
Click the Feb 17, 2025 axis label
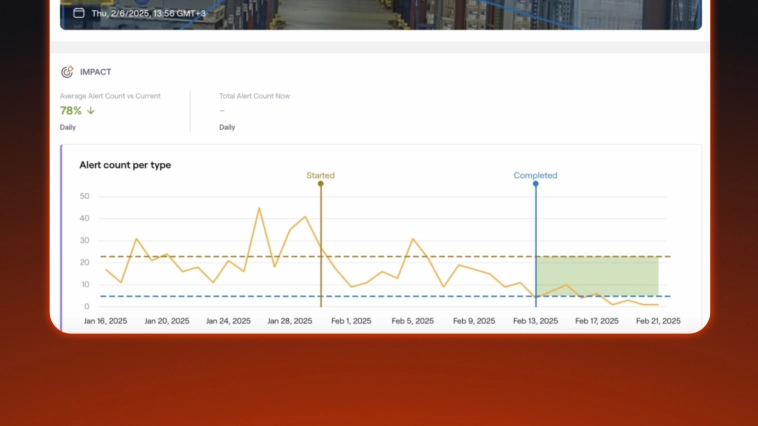coord(597,321)
